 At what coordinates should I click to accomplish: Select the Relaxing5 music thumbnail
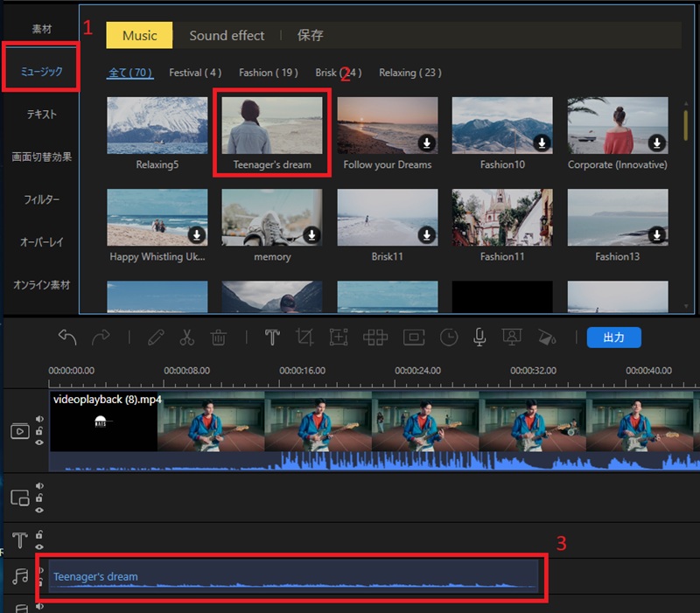click(x=157, y=125)
